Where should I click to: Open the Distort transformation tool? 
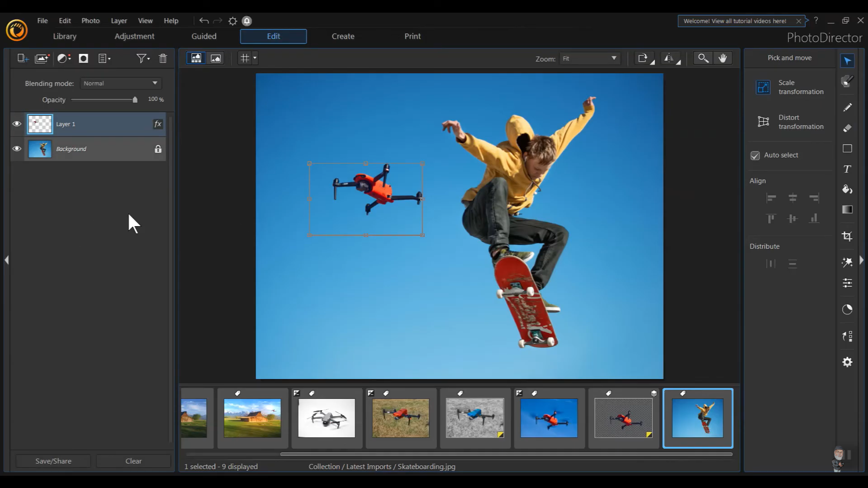(x=763, y=122)
